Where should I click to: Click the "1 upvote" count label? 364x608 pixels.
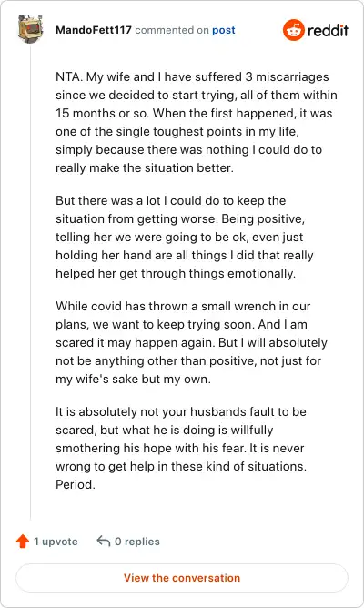pos(56,542)
